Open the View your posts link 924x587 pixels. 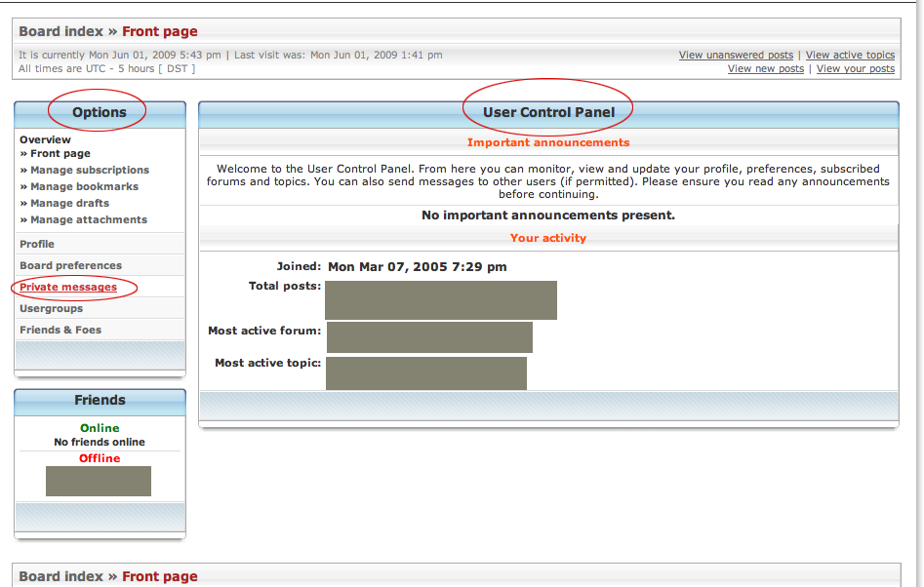855,69
